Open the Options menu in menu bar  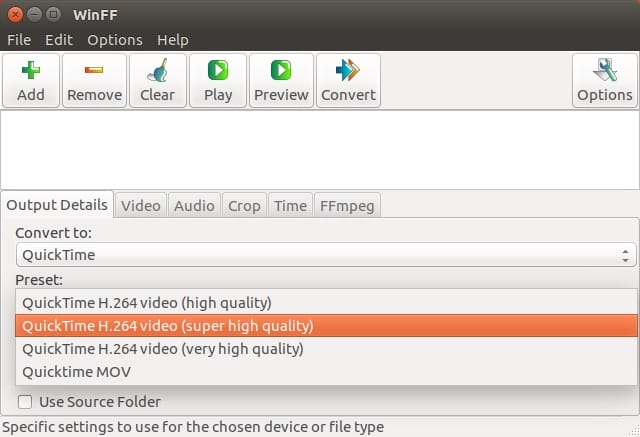(115, 40)
